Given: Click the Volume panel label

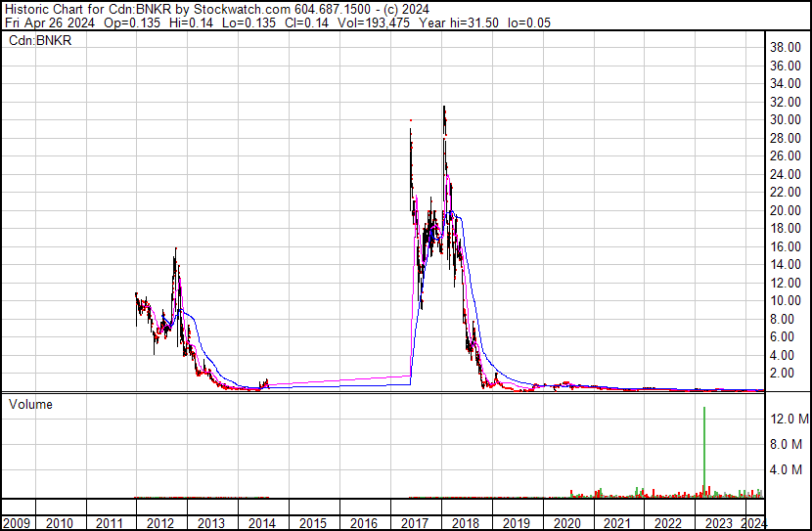Looking at the screenshot, I should coord(30,404).
